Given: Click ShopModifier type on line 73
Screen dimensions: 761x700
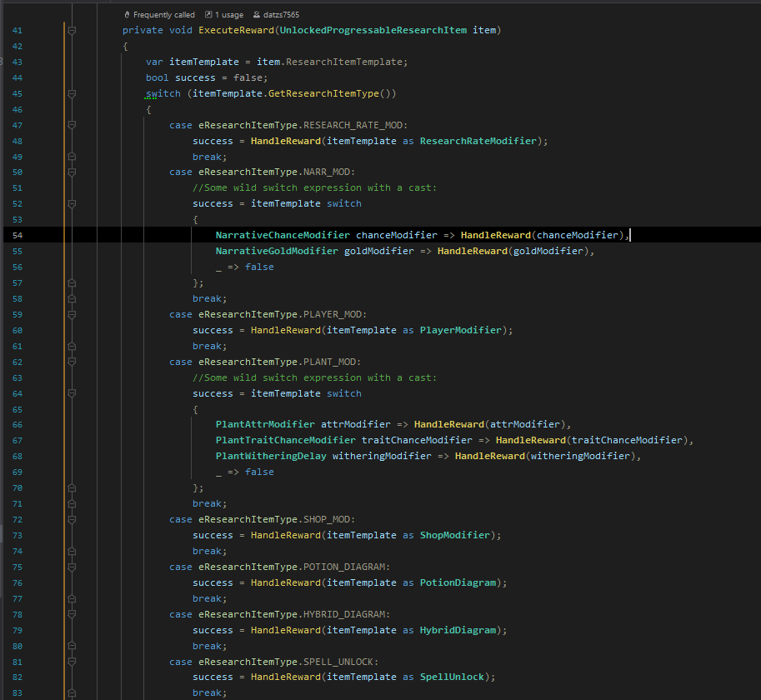Looking at the screenshot, I should click(x=455, y=535).
